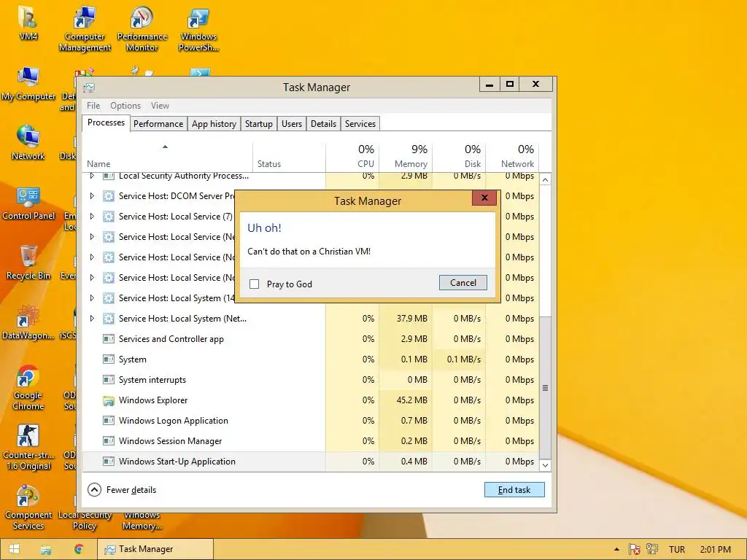Sort processes by the Name column
Image resolution: width=747 pixels, height=560 pixels.
(167, 157)
